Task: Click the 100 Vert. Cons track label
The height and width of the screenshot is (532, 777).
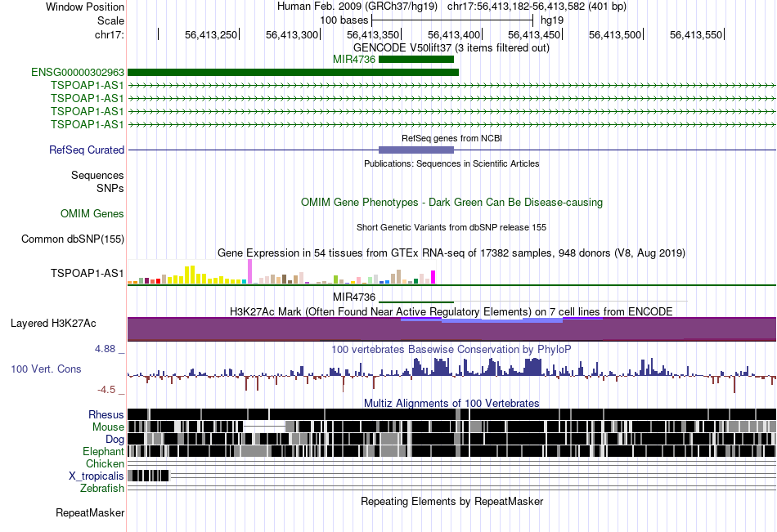Action: point(46,369)
